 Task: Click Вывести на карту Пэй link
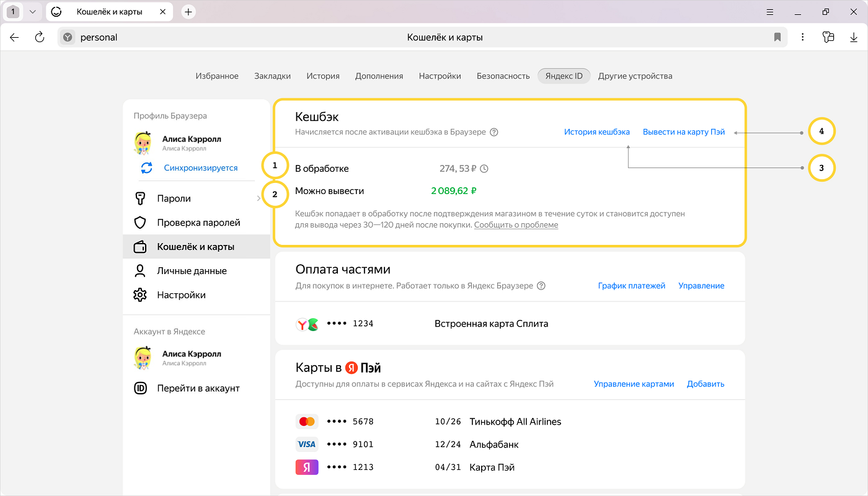[x=683, y=132]
